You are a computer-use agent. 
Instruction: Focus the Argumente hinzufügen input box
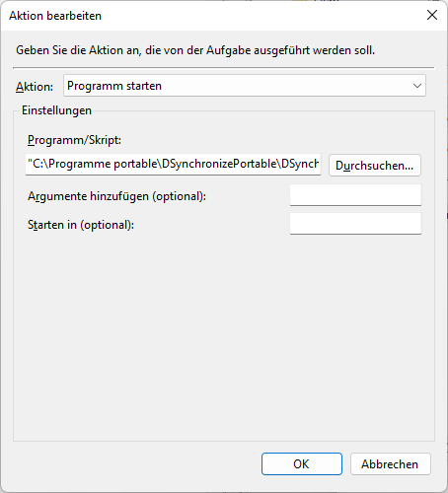[355, 195]
